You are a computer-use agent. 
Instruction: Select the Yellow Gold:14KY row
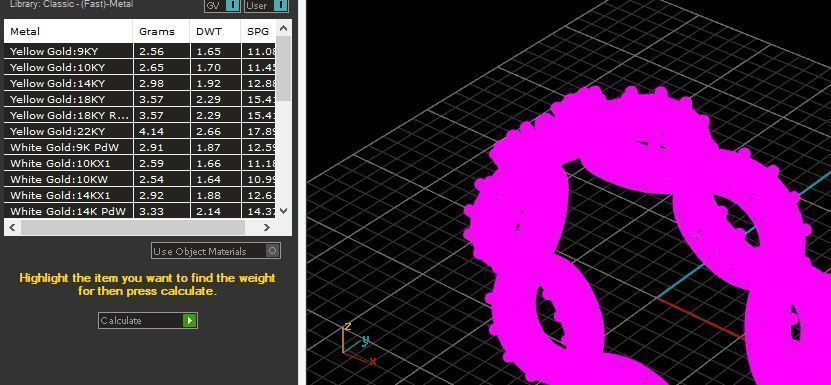pos(140,83)
